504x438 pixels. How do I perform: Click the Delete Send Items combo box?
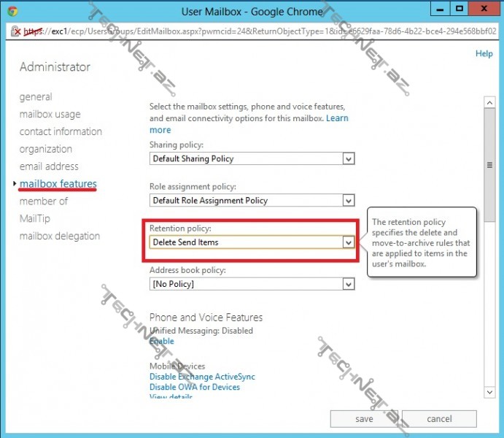click(x=252, y=242)
